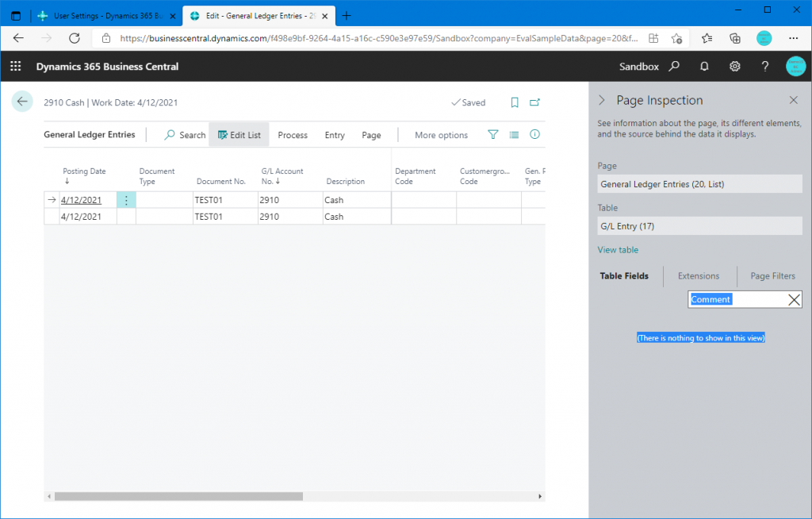Open the Department Code column header menu
Image resolution: width=812 pixels, height=519 pixels.
tap(416, 176)
